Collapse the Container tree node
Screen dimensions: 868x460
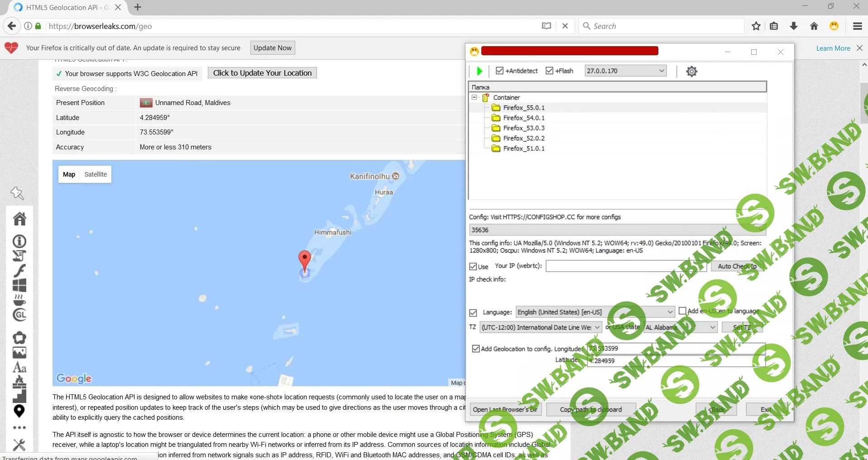475,97
